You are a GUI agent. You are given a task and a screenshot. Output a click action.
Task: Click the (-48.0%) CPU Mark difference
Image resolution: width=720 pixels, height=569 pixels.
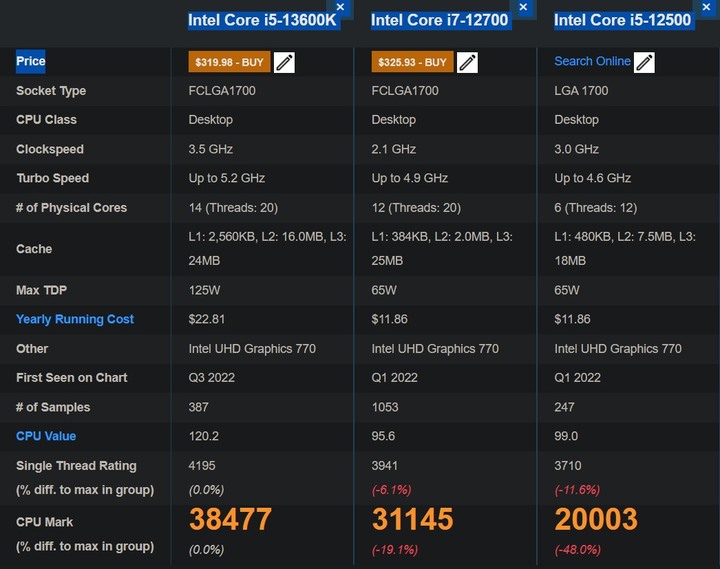tap(578, 550)
